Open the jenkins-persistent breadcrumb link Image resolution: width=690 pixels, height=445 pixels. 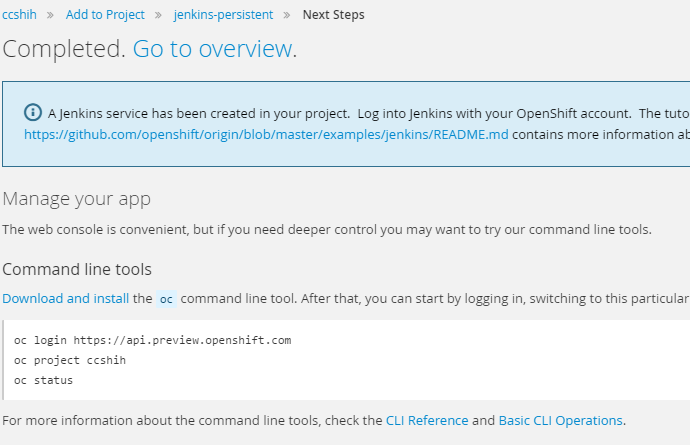click(223, 15)
